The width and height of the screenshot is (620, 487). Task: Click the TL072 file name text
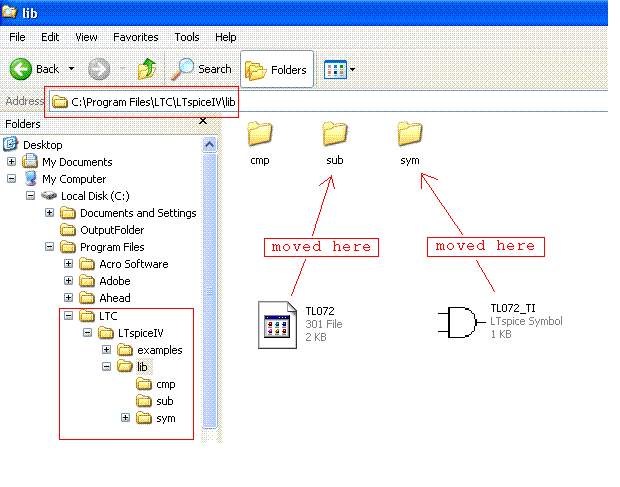(x=320, y=311)
